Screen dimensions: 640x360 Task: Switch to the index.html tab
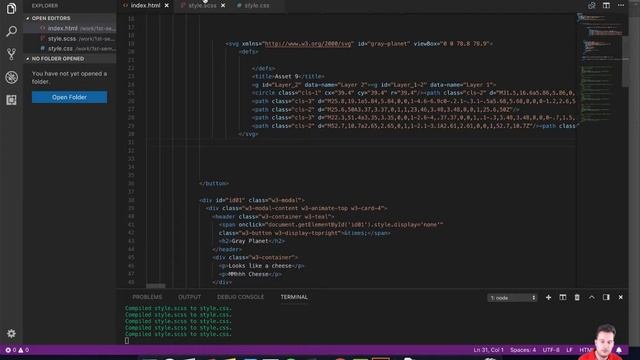coord(145,6)
